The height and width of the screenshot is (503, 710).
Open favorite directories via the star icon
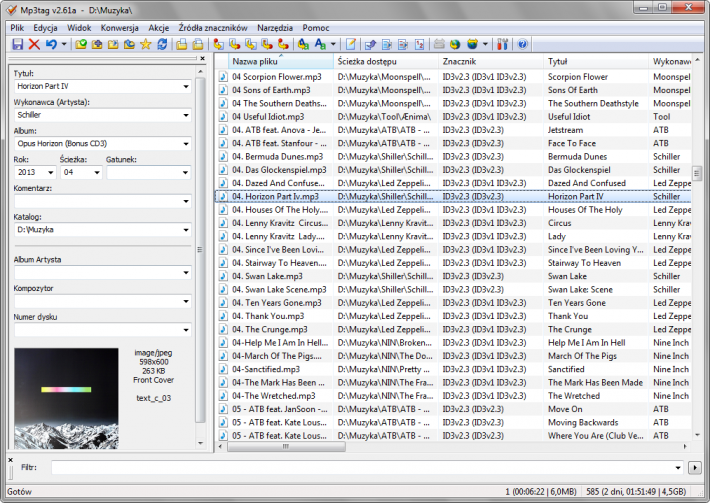click(146, 44)
